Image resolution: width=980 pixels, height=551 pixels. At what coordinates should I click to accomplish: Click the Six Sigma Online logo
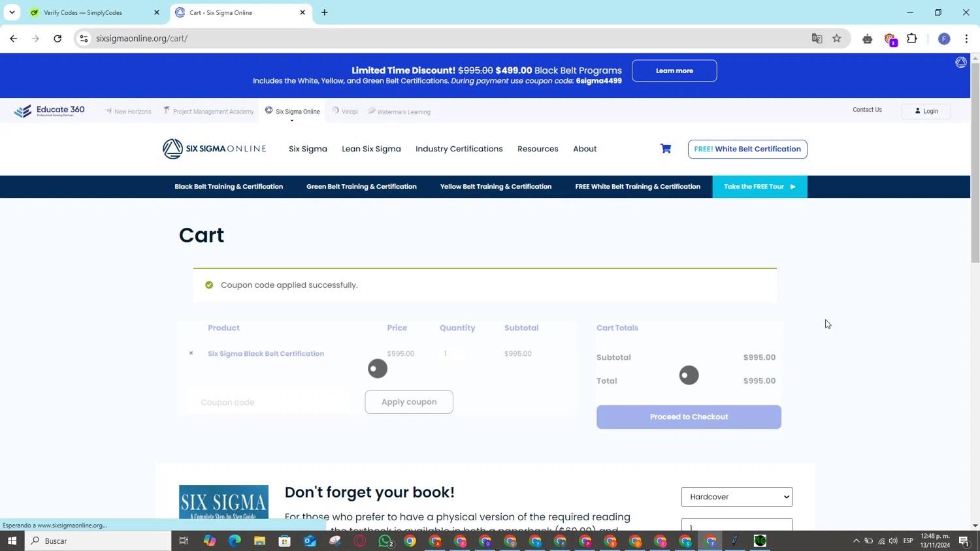214,149
